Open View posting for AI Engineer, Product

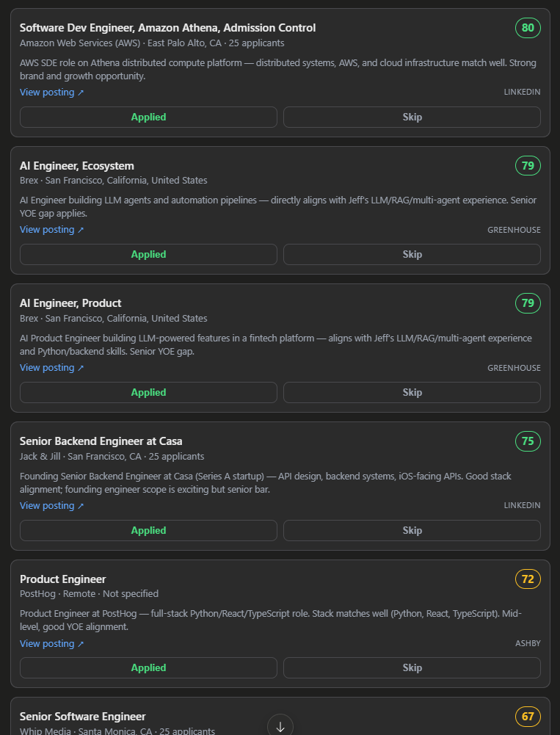tap(51, 367)
